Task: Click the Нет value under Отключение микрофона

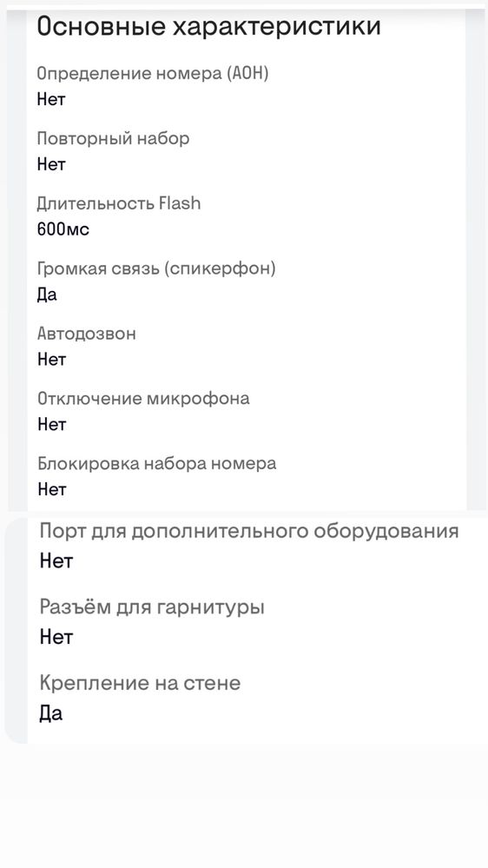Action: pos(51,425)
